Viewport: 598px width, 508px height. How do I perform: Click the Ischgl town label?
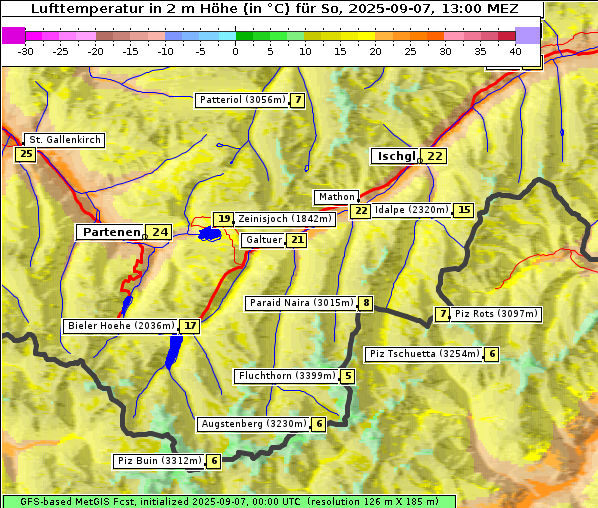[x=395, y=156]
